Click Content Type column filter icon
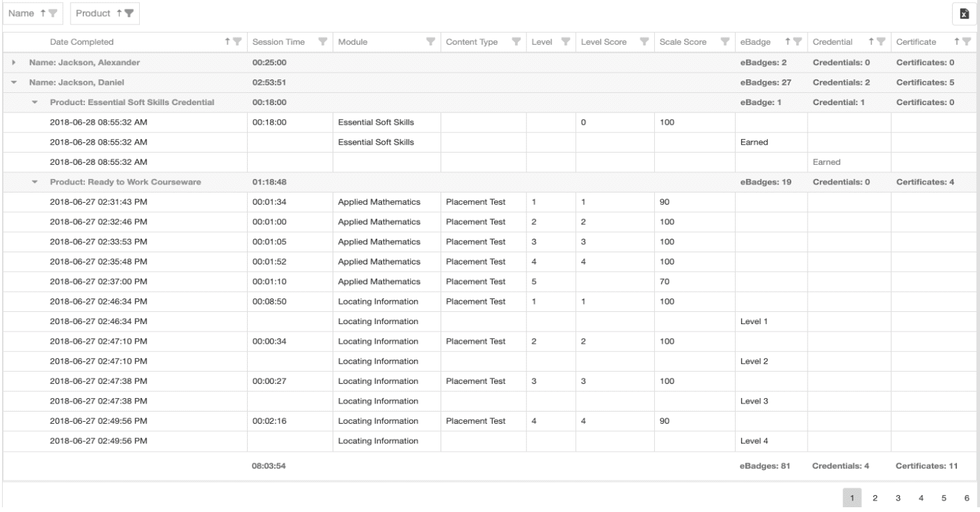Screen dimensions: 980x512 516,43
